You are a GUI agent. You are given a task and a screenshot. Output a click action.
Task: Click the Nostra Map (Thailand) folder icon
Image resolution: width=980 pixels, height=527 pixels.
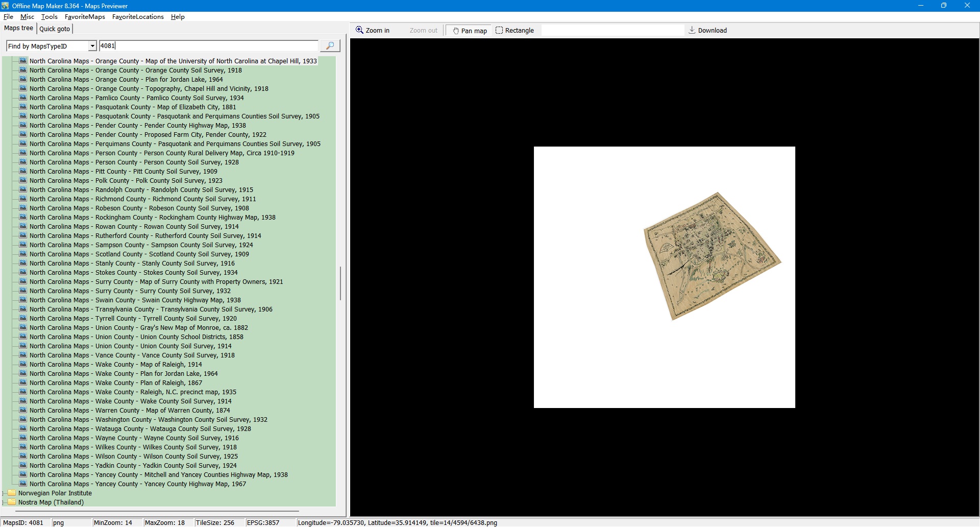coord(12,502)
